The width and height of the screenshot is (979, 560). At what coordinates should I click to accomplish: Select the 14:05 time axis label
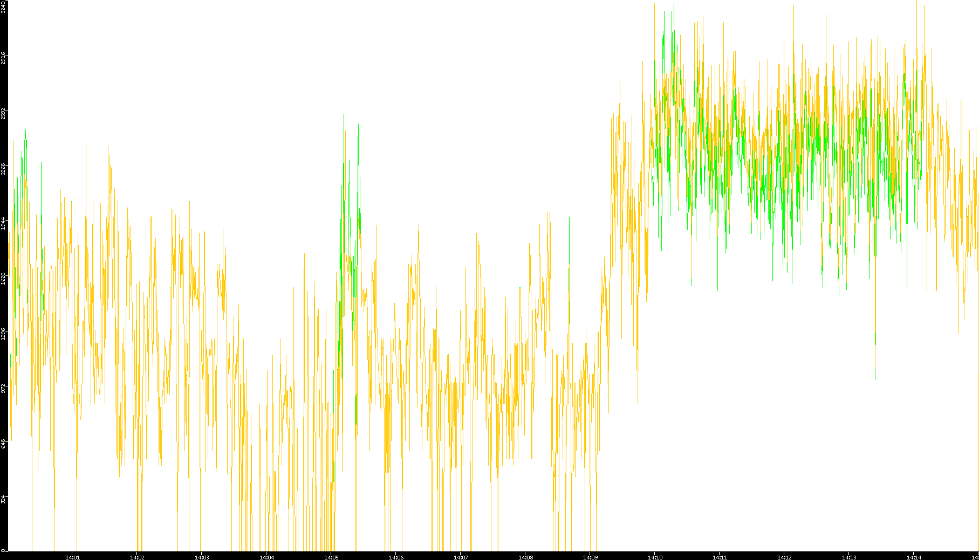point(332,557)
